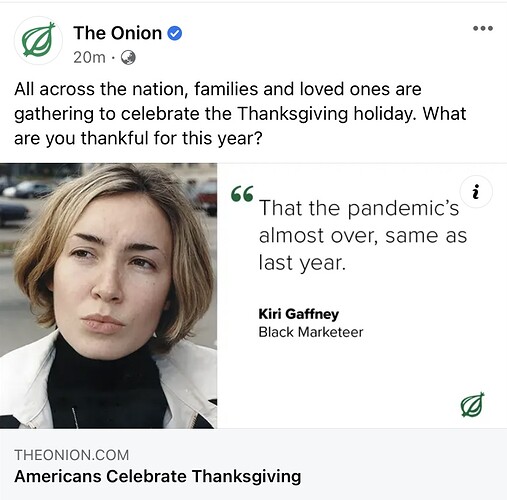Click the dot separator beside 20m
The width and height of the screenshot is (507, 500).
click(x=113, y=58)
